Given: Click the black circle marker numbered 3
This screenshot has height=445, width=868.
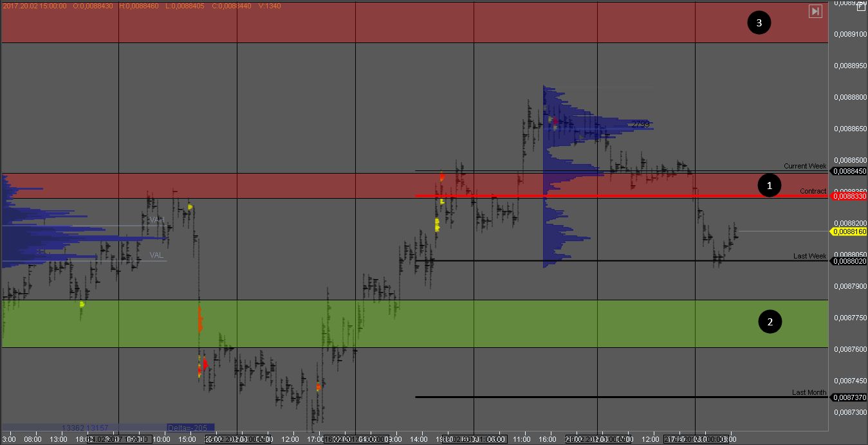Looking at the screenshot, I should click(759, 23).
